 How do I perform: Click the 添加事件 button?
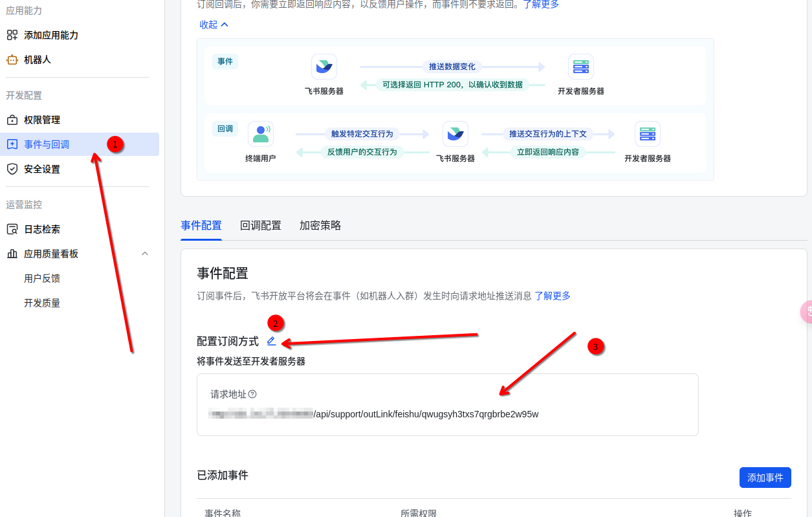coord(765,477)
